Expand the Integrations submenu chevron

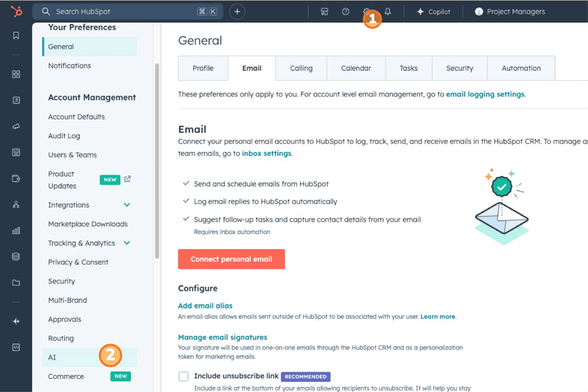pos(126,205)
